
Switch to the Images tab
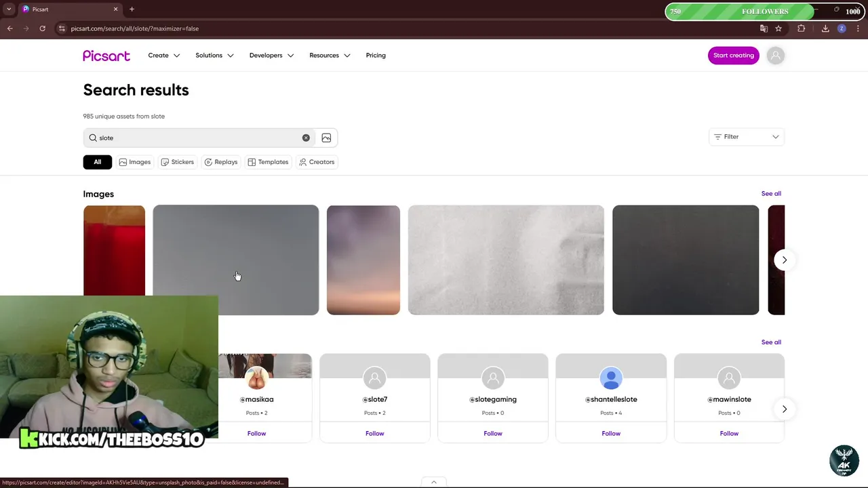coord(135,162)
